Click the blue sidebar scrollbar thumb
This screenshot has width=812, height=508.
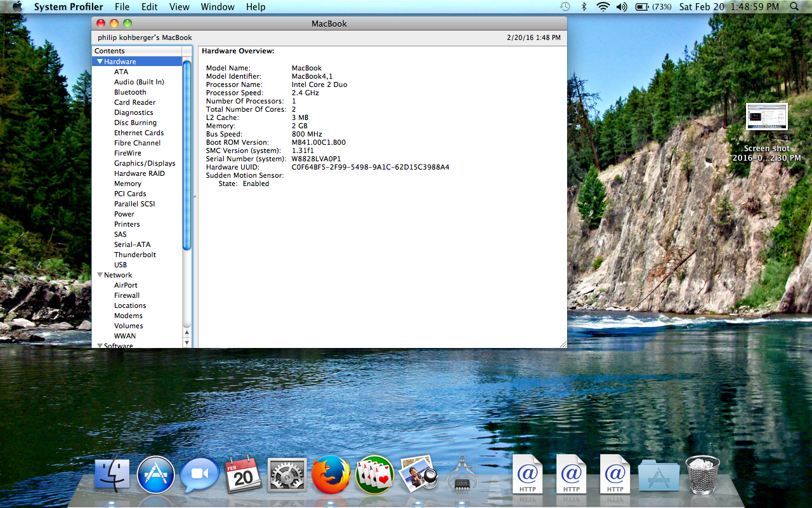[187, 155]
